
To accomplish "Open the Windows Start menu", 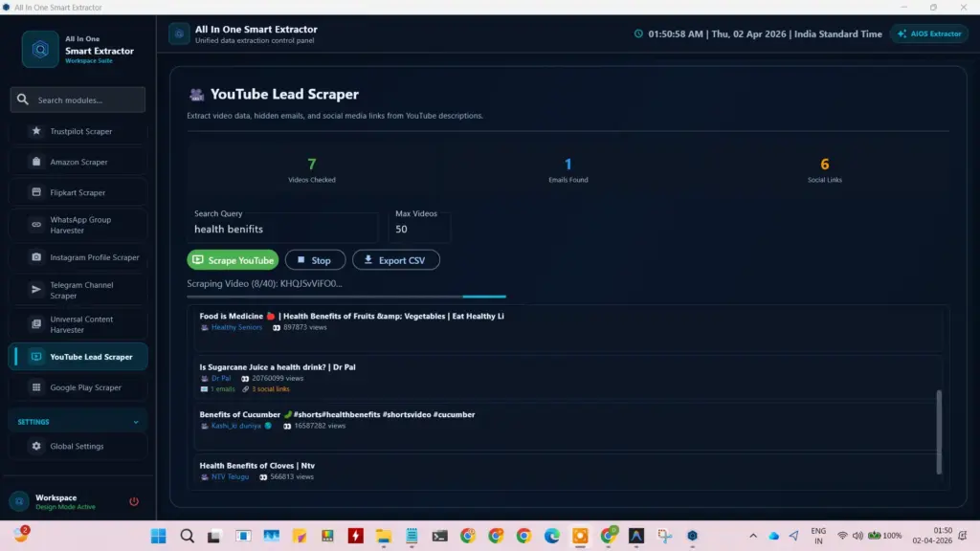I will [159, 536].
